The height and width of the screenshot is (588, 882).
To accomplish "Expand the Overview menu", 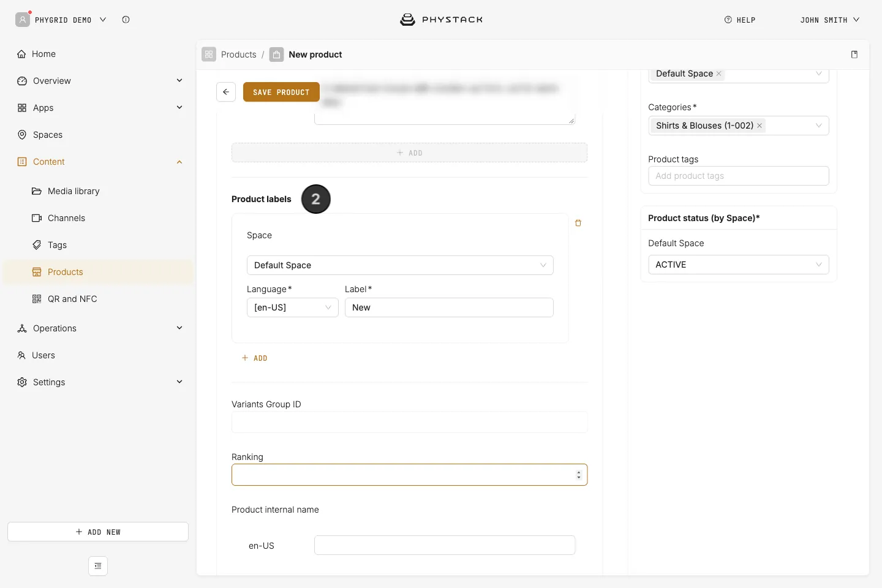I will pos(179,80).
